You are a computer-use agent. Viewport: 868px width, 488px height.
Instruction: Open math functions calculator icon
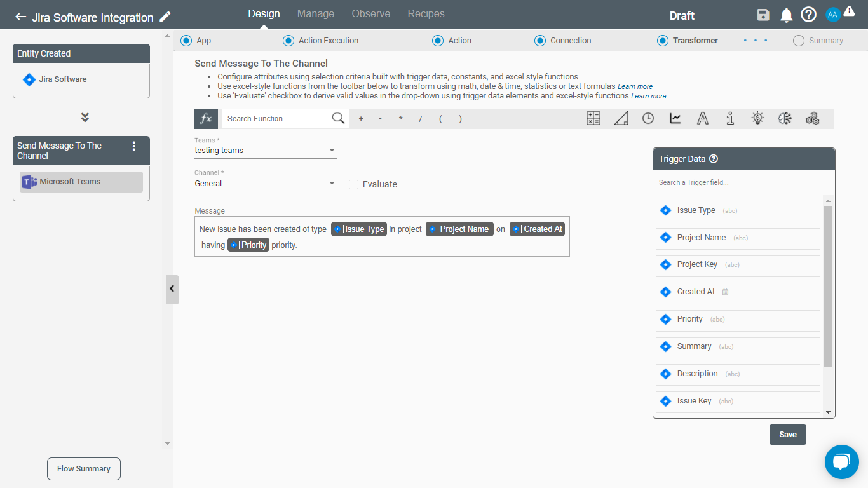593,118
